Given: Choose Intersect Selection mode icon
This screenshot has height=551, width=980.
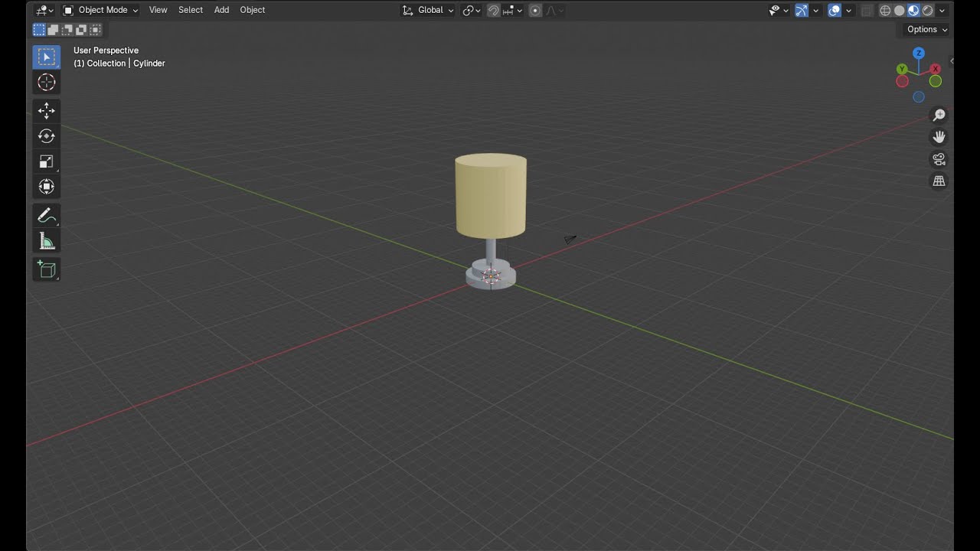Looking at the screenshot, I should (95, 30).
